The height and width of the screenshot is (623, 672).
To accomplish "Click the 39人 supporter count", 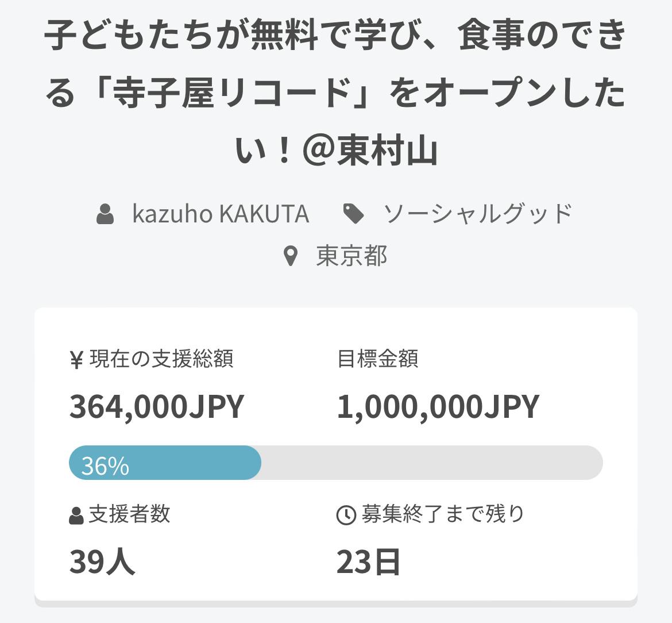I will [x=102, y=562].
